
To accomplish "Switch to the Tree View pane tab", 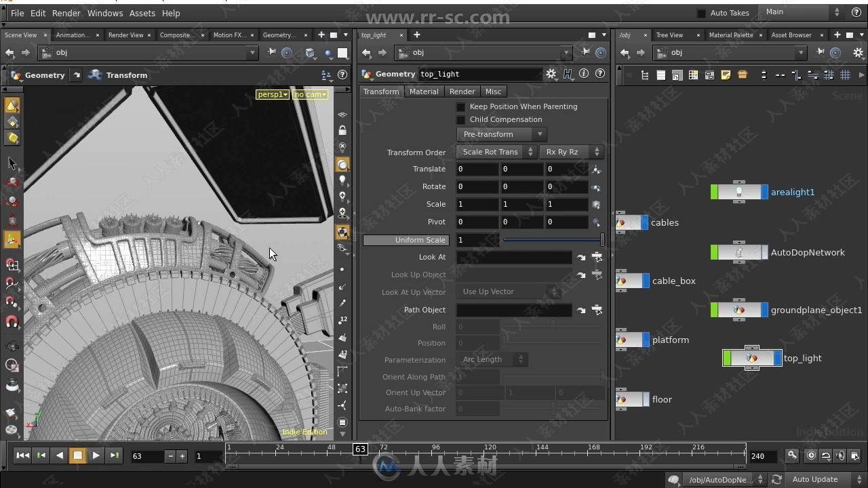I will tap(669, 35).
